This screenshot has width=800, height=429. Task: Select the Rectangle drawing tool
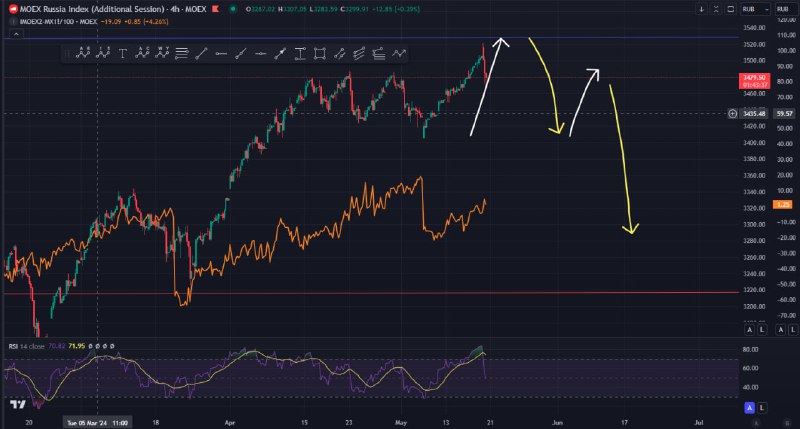click(319, 53)
